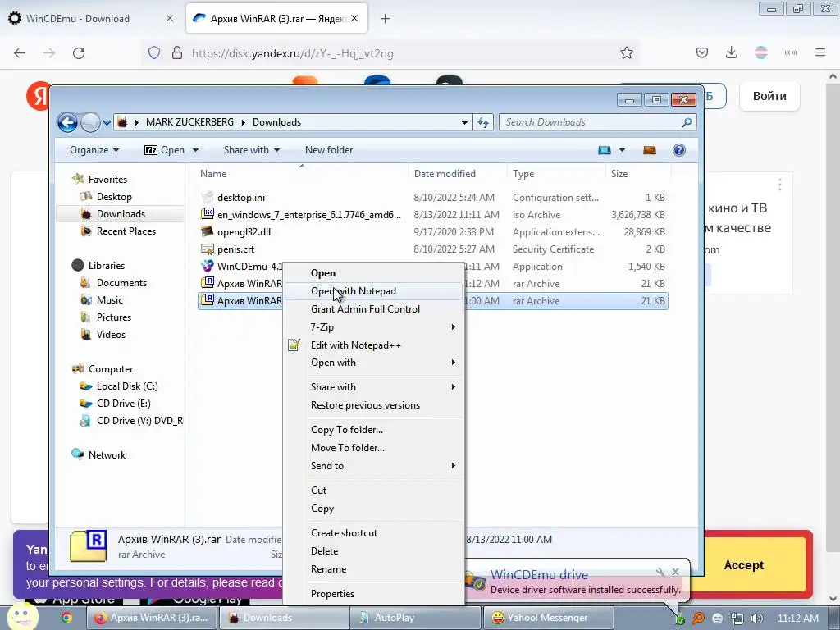Image resolution: width=840 pixels, height=630 pixels.
Task: Open Music library in sidebar
Action: click(109, 300)
